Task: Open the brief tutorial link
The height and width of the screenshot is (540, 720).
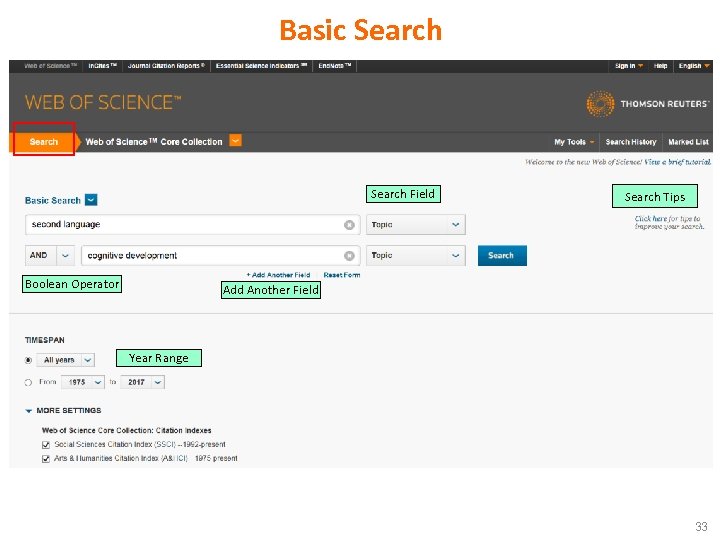Action: (x=677, y=162)
